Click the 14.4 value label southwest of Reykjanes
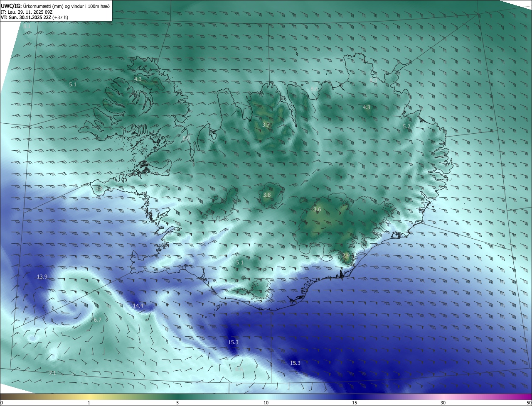 tap(138, 306)
